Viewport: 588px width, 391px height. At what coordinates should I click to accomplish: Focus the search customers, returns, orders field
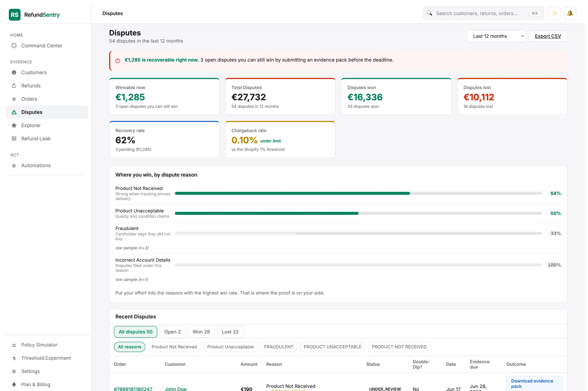point(483,13)
